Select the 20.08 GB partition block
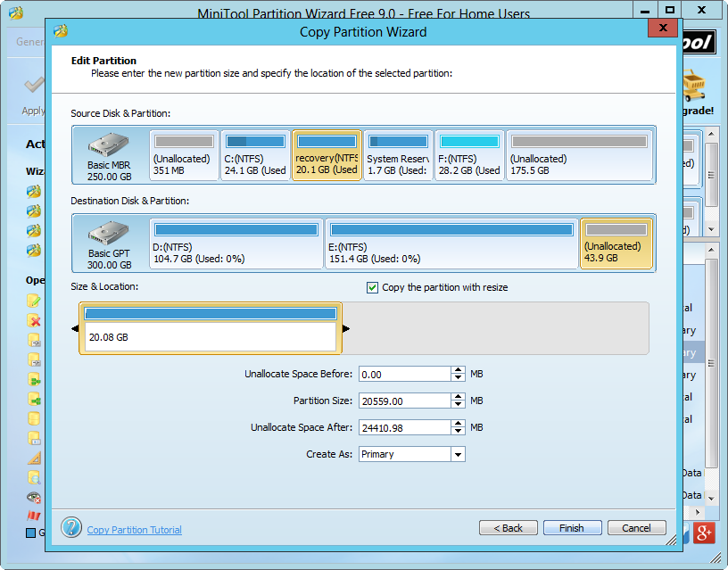 point(211,328)
